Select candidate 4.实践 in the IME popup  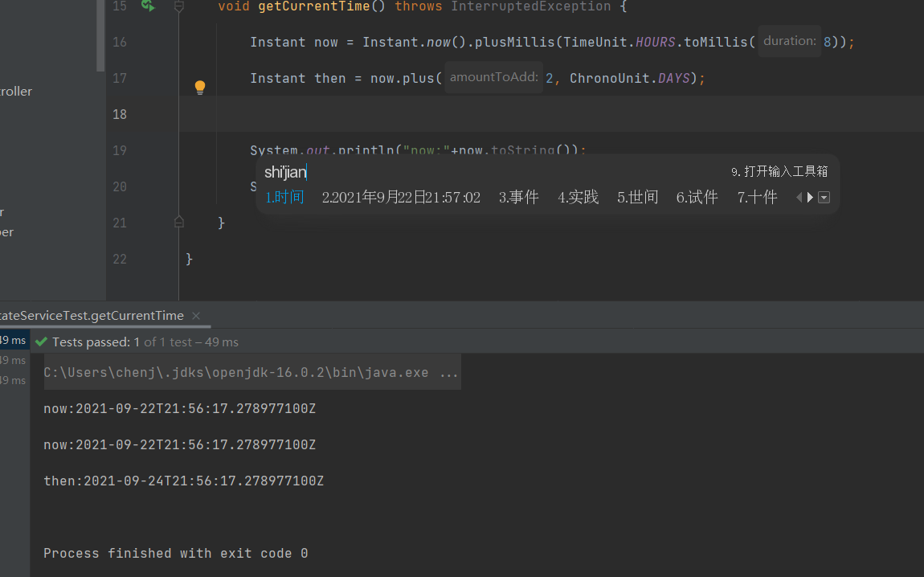coord(578,197)
